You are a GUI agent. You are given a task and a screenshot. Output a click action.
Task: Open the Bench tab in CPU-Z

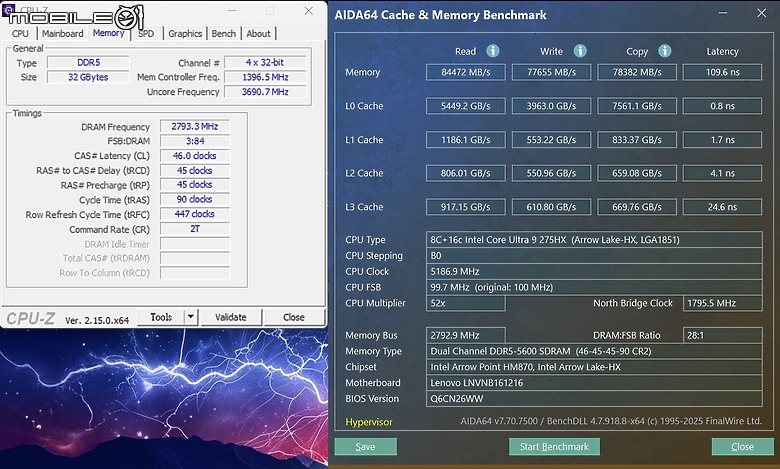(224, 33)
